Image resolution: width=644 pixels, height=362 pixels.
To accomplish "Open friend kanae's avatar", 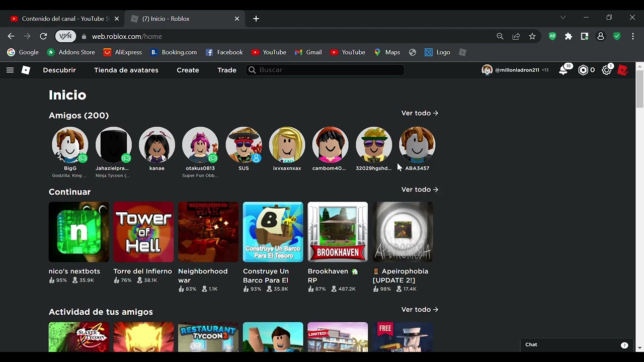I will coord(157,145).
